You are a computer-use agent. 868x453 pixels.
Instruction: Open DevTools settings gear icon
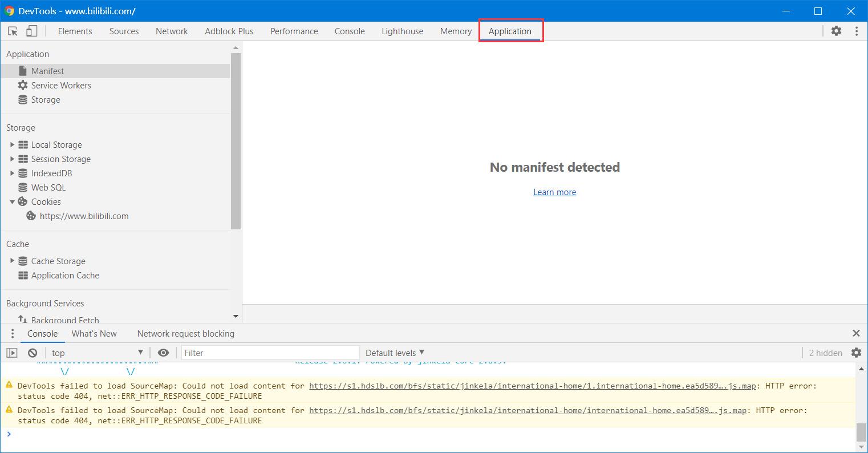coord(836,31)
